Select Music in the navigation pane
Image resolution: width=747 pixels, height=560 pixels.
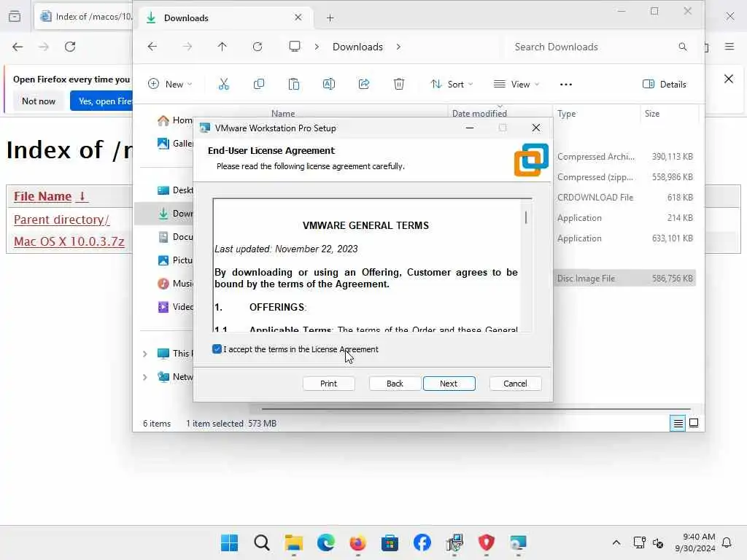175,284
